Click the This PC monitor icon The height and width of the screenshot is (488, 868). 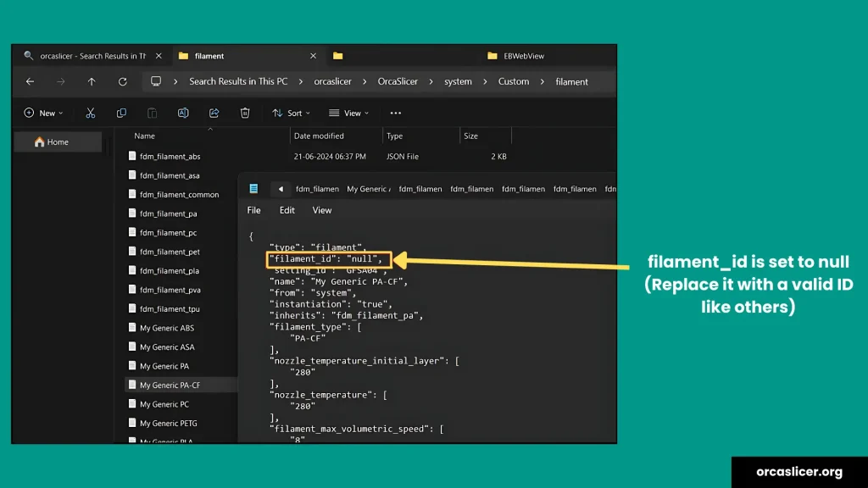156,81
